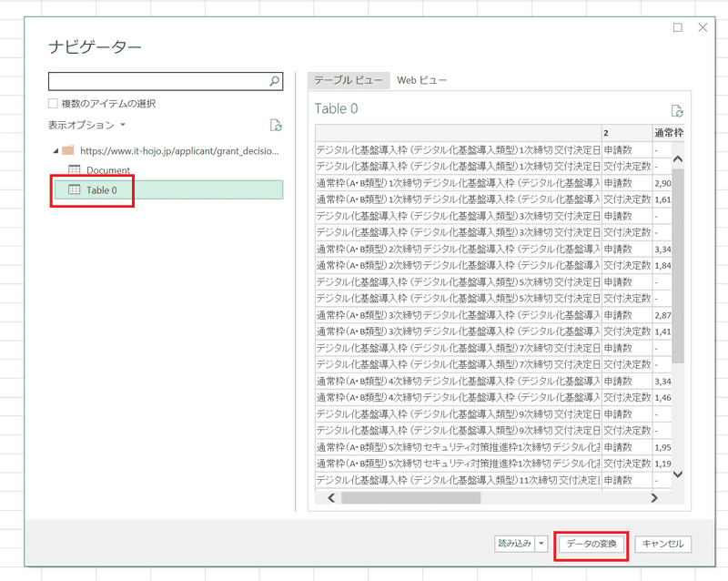728x581 pixels.
Task: Click the 読み込み button
Action: tap(512, 544)
